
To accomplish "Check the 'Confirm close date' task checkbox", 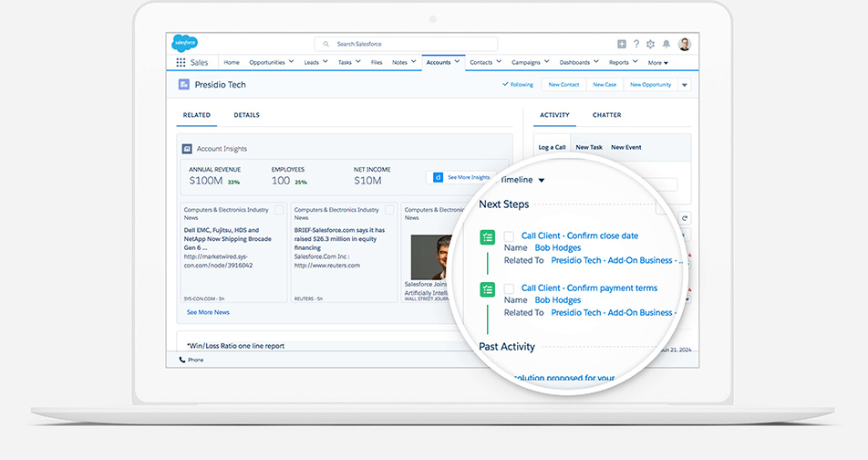I will tap(509, 236).
